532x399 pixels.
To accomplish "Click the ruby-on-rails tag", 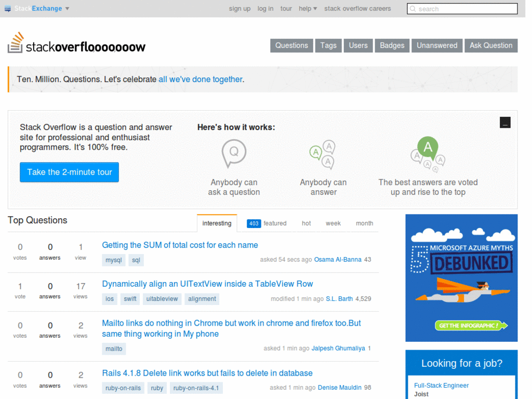I will (x=123, y=388).
